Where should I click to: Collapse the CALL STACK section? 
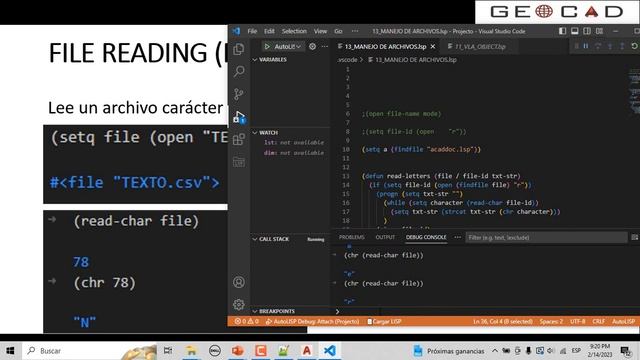tap(290, 239)
